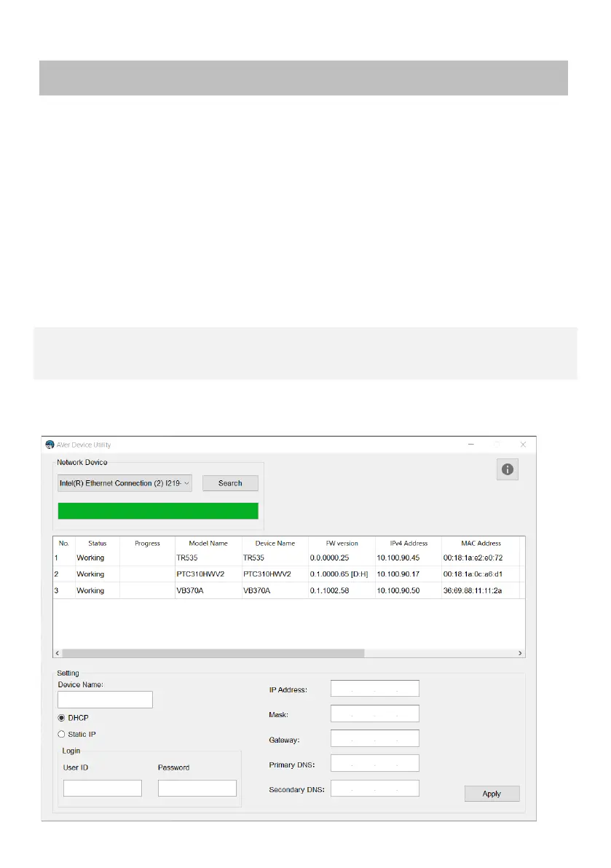Close the AVer Device Utility window
Viewport: 611px width, 868px height.
[523, 445]
